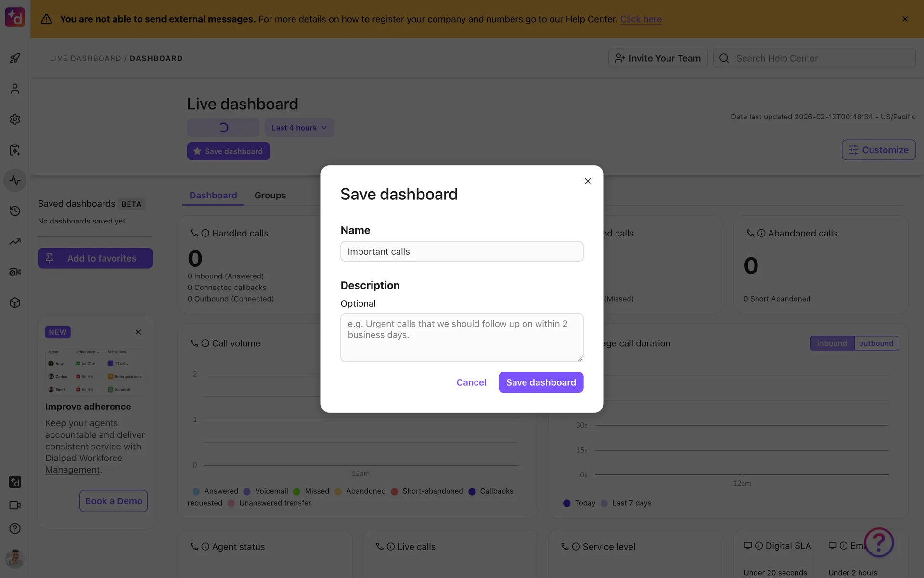This screenshot has height=578, width=924.
Task: Open the history clock sidebar icon
Action: (15, 211)
